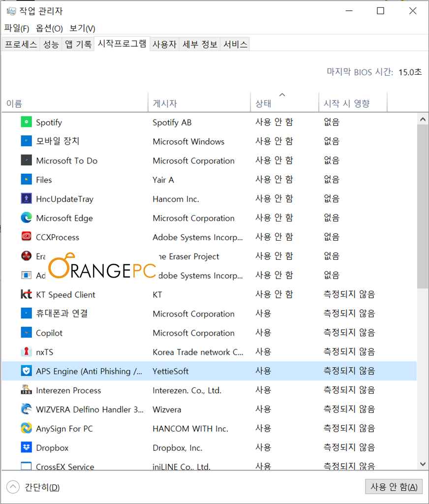Click the AnySign For PC icon
Image resolution: width=429 pixels, height=504 pixels.
27,428
